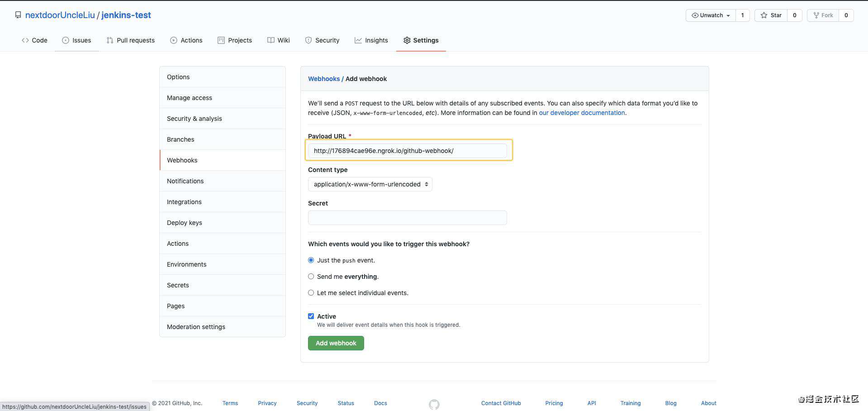Click the star icon in Star button
The image size is (868, 411).
pyautogui.click(x=764, y=15)
